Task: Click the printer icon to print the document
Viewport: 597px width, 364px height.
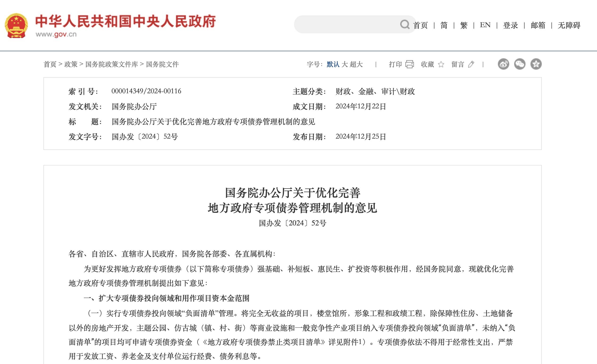Action: [x=409, y=64]
